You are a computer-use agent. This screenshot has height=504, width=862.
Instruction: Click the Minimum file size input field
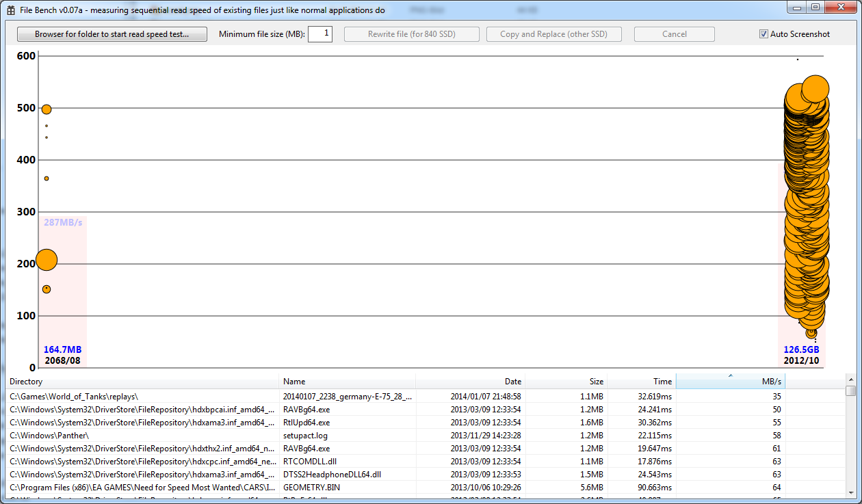tap(320, 34)
